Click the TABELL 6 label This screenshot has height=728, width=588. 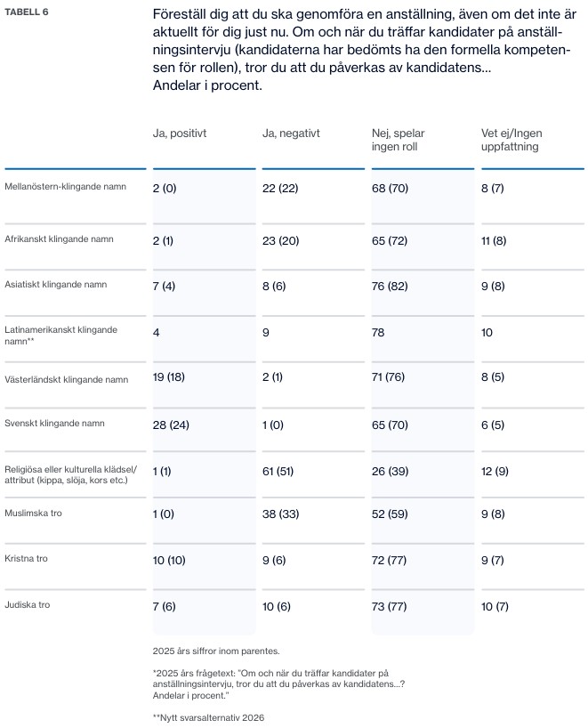tap(27, 12)
